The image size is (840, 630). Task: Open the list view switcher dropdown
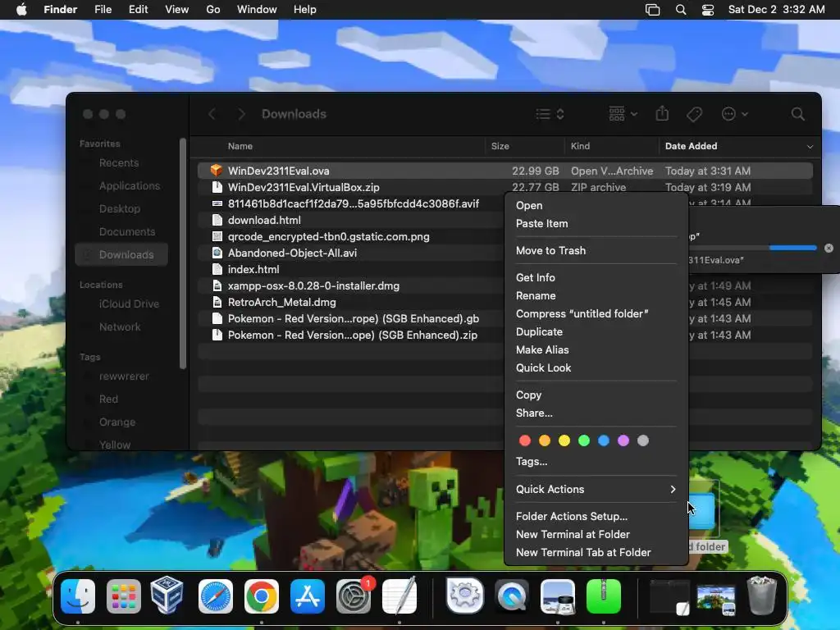point(550,114)
